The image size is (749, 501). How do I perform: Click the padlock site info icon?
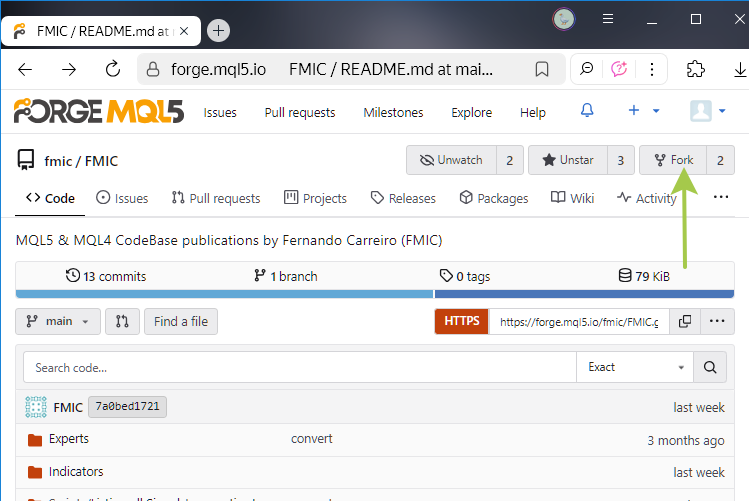153,69
